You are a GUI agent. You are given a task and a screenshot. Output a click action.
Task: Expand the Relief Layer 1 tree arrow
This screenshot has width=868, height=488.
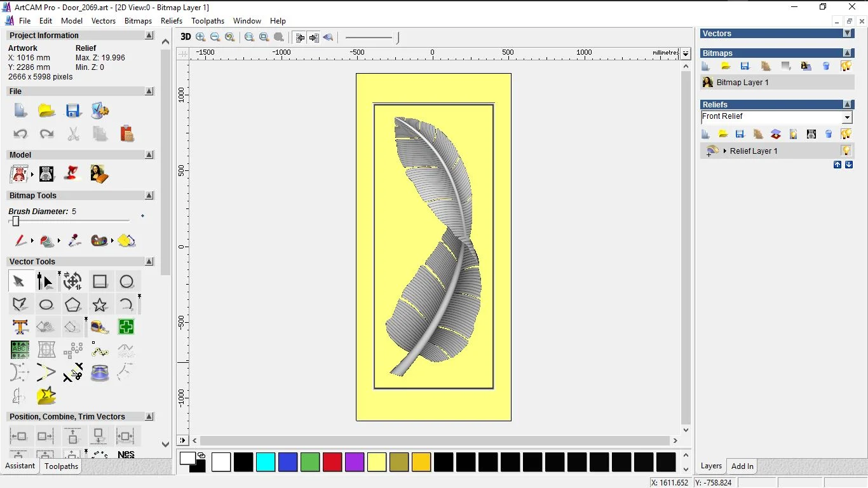[x=725, y=151]
